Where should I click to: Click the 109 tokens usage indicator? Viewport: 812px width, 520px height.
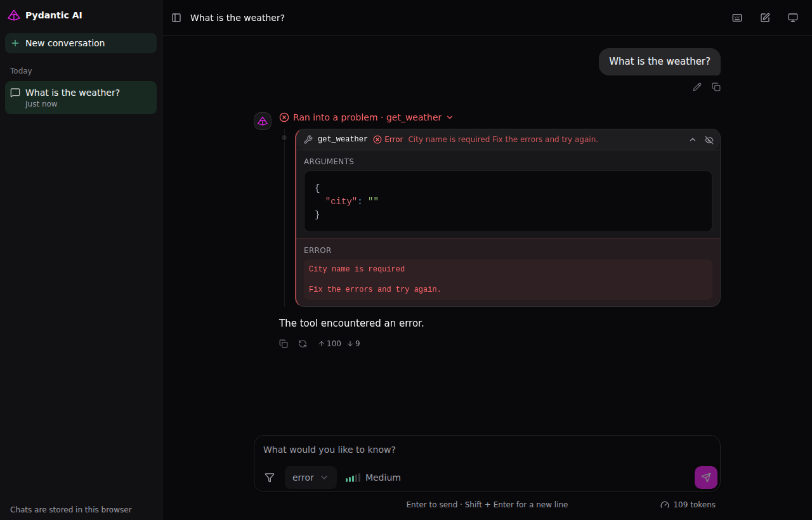point(688,505)
